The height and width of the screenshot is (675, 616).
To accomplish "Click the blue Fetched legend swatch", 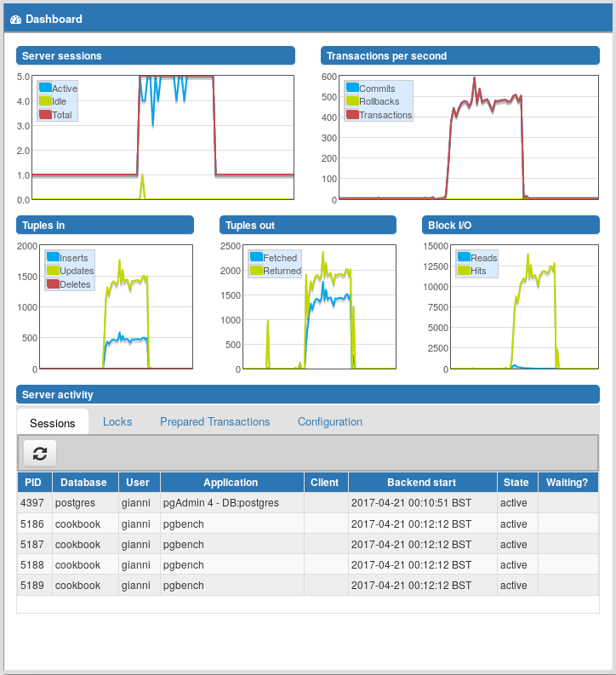I will (x=256, y=257).
